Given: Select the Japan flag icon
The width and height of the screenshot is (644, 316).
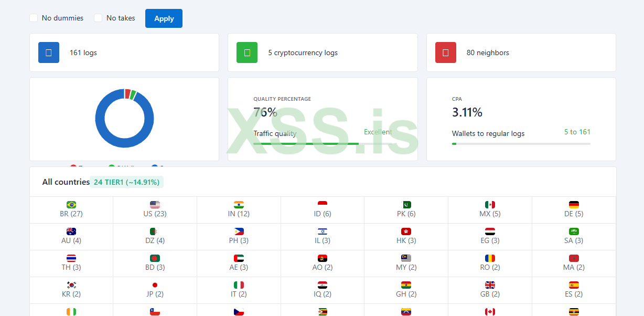Looking at the screenshot, I should click(x=155, y=285).
